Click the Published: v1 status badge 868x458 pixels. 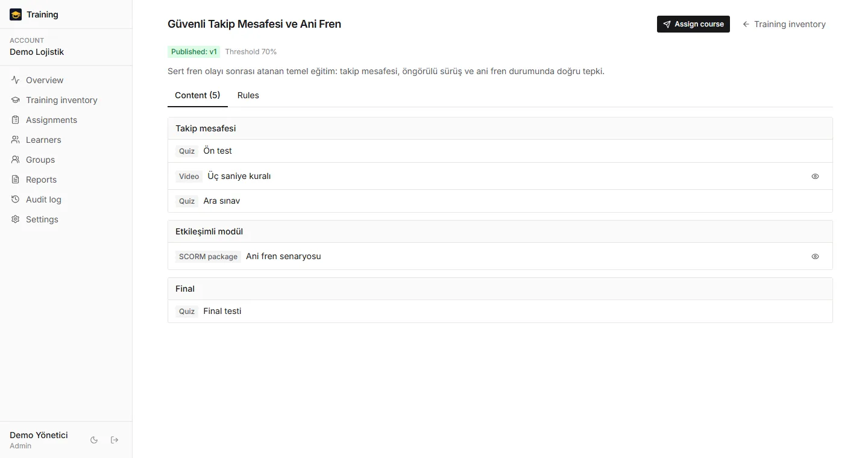pos(194,52)
